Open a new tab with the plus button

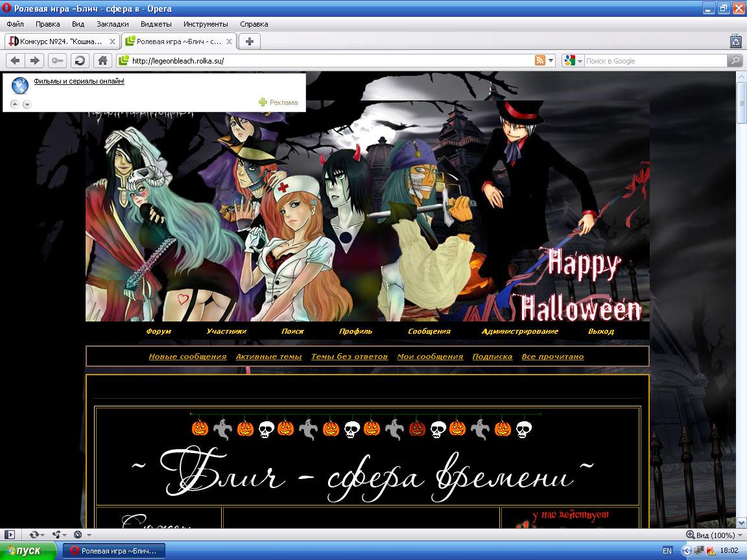coord(249,41)
